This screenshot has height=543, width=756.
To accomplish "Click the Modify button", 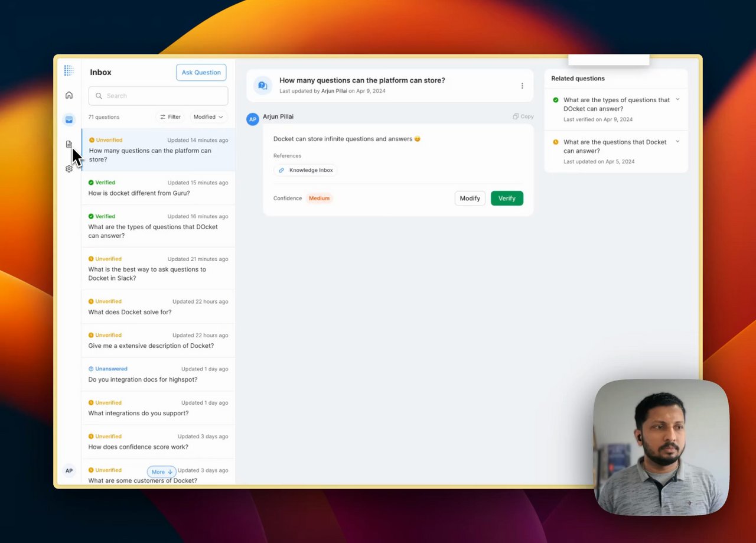I will point(470,198).
